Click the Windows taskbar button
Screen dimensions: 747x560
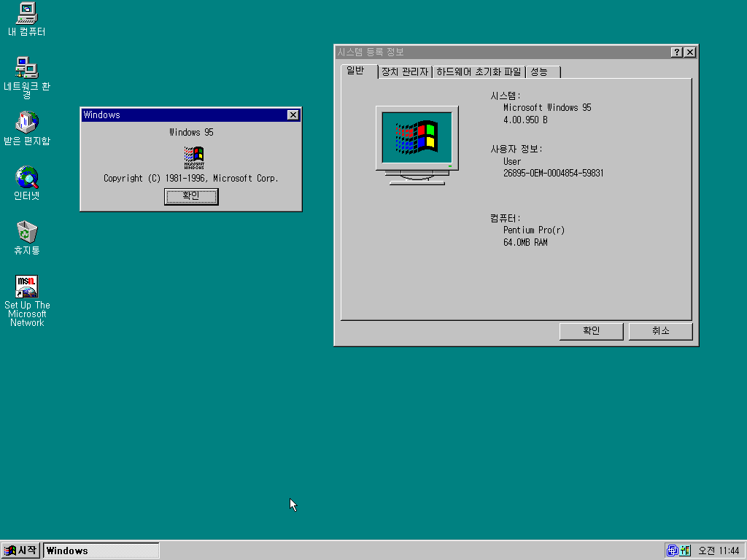point(101,551)
